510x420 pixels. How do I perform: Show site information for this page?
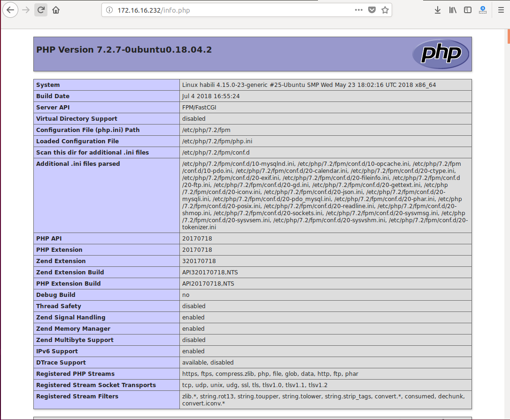[109, 10]
